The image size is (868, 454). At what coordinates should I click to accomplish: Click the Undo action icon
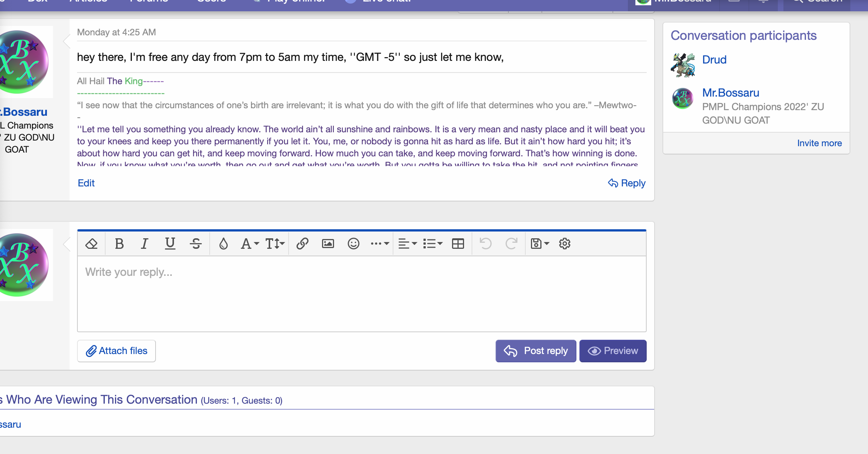pyautogui.click(x=485, y=243)
